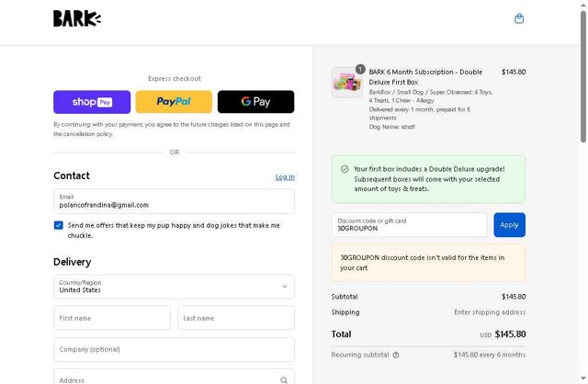Screen dimensions: 588x384
Task: Click the page vertical scrollbar
Action: 583,77
